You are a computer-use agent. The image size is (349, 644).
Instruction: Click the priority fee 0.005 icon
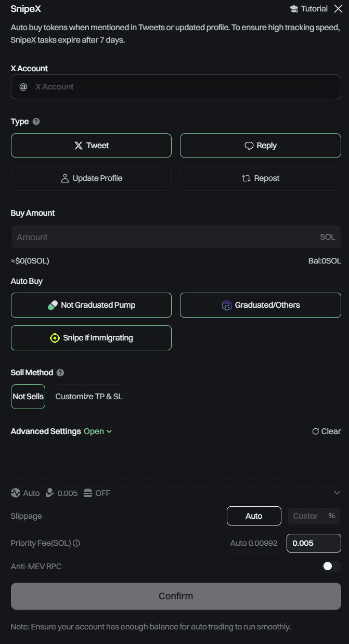tap(49, 493)
